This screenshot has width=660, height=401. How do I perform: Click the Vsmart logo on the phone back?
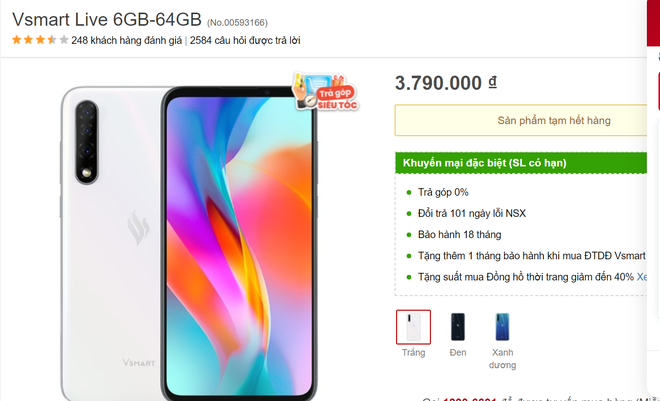coord(138,228)
